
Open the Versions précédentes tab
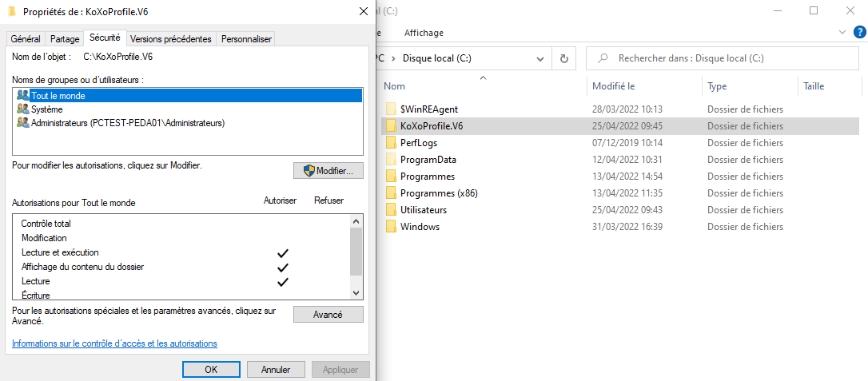tap(171, 38)
